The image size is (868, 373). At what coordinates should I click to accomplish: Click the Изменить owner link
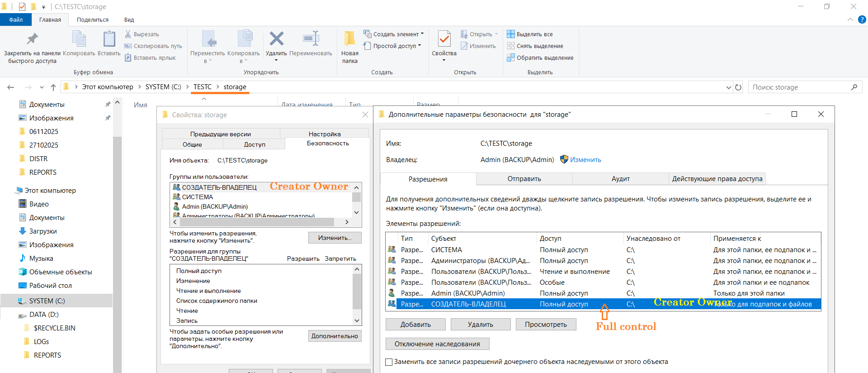(585, 160)
